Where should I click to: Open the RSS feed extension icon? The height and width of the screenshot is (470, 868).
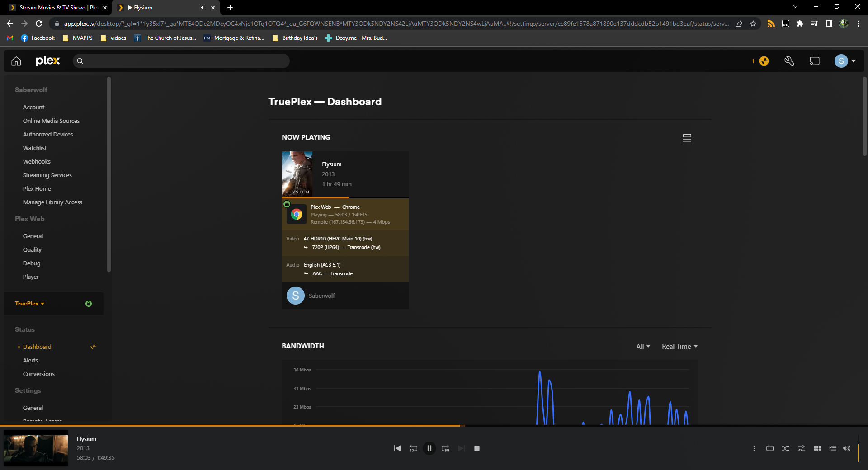point(771,23)
